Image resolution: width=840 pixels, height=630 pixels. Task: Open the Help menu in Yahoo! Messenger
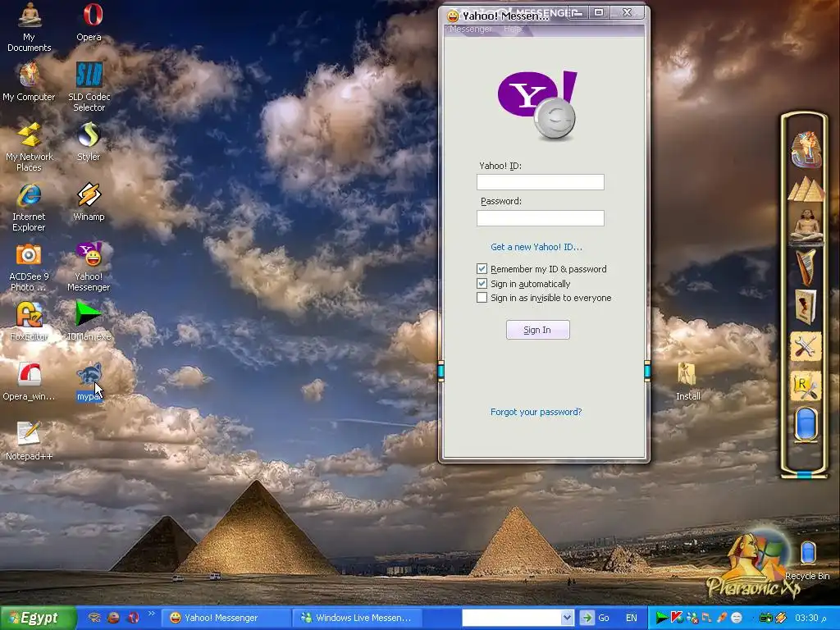coord(512,29)
